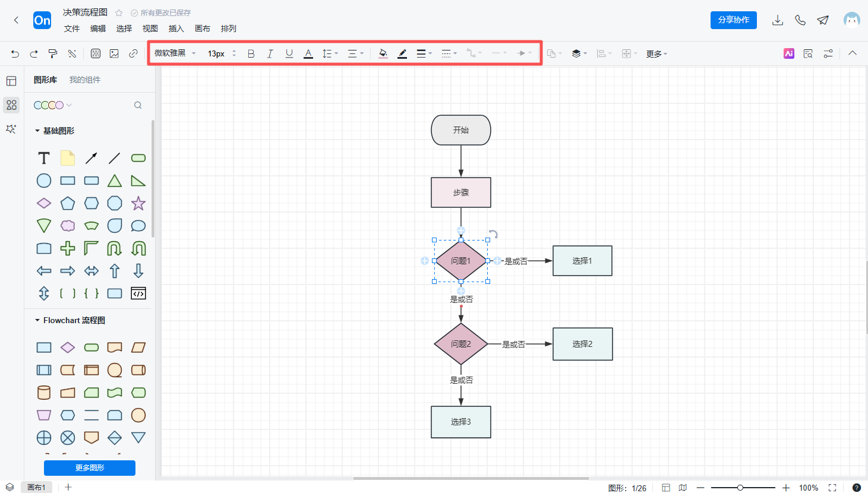Click the insert link icon
This screenshot has width=868, height=493.
(x=133, y=53)
